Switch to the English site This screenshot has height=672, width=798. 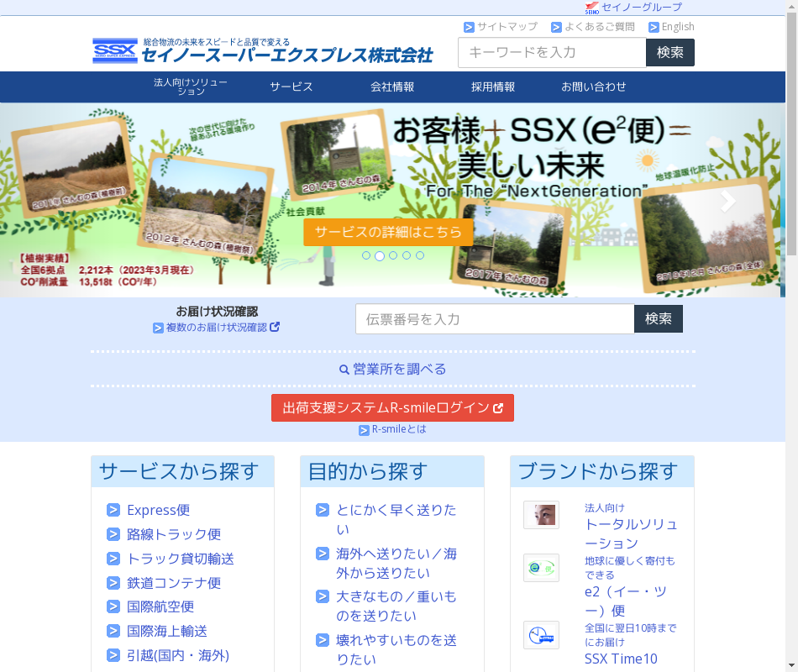pyautogui.click(x=678, y=27)
